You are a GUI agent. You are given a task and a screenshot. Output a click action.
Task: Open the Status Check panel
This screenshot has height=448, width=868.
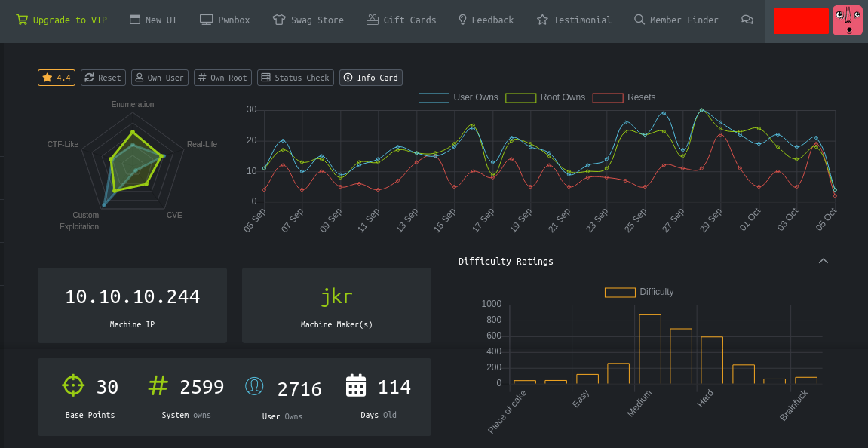coord(295,78)
